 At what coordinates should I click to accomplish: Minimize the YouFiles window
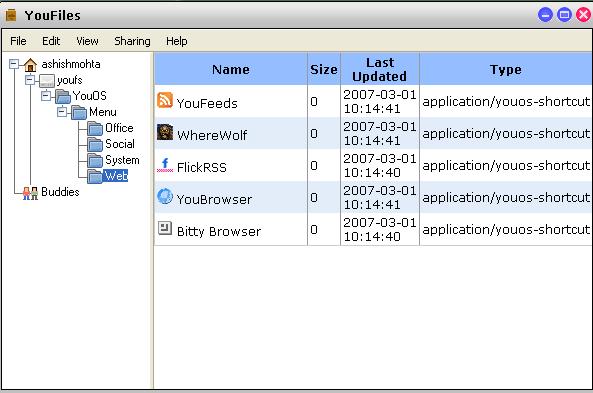point(545,15)
